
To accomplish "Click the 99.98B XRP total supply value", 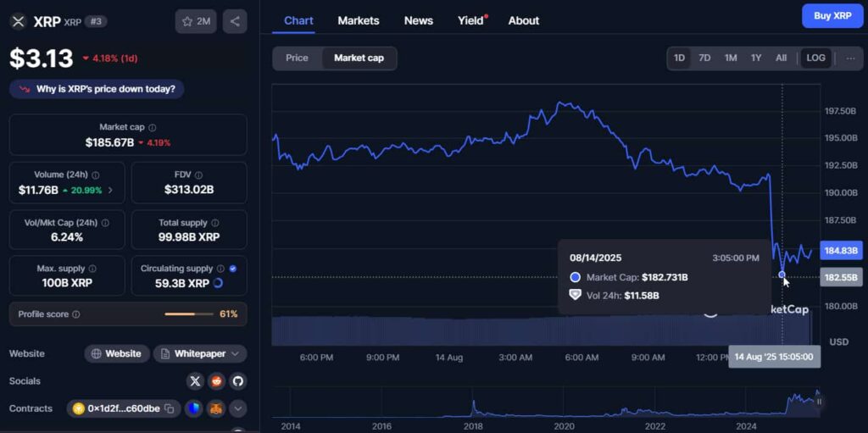I will pyautogui.click(x=189, y=237).
